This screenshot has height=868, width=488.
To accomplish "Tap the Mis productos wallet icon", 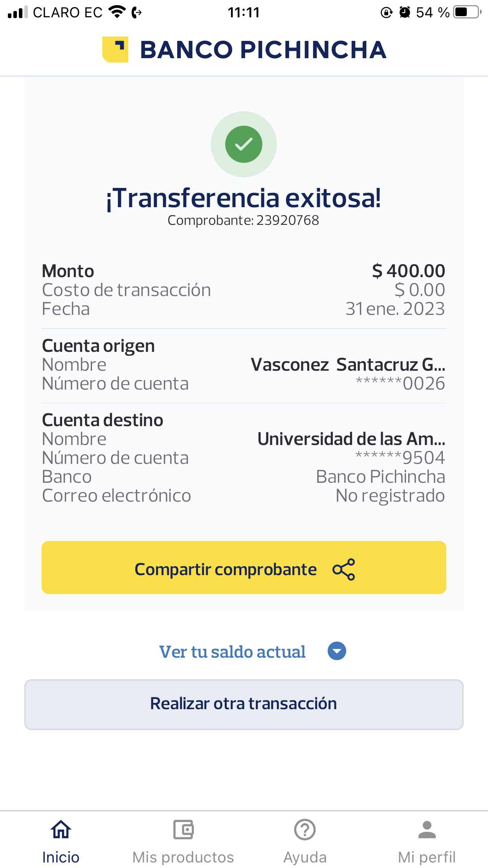I will pos(183,829).
